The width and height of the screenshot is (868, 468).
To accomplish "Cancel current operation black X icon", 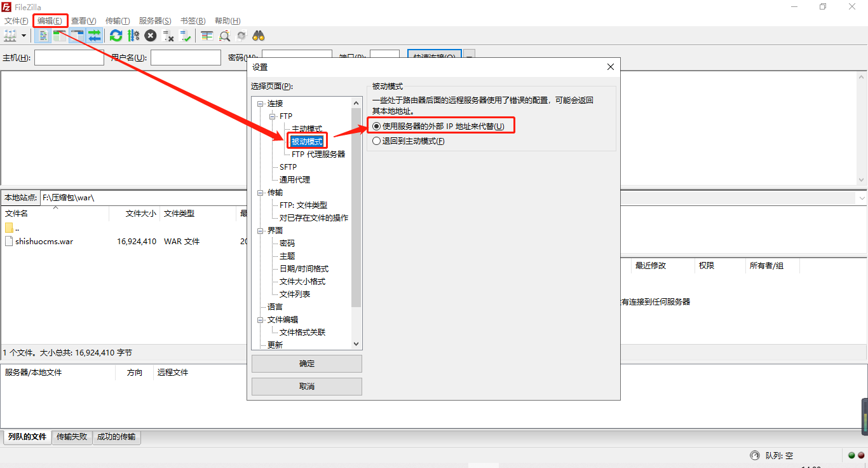I will tap(151, 36).
